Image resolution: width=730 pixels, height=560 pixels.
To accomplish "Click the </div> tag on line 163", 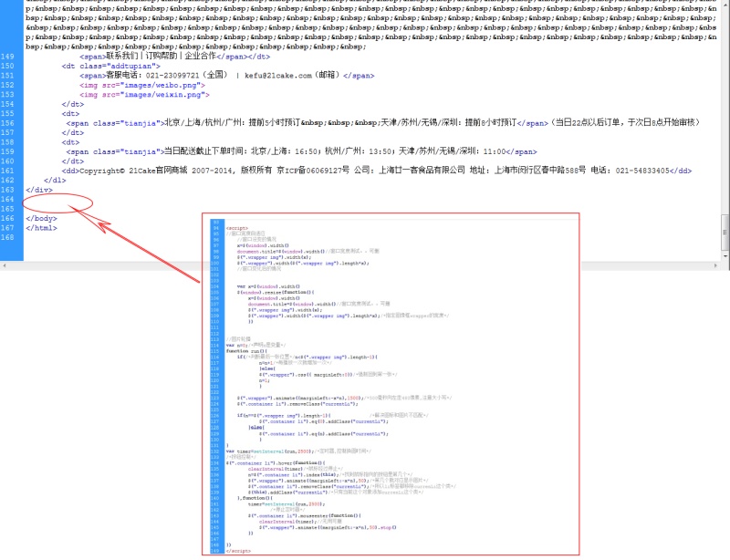I will click(x=39, y=190).
